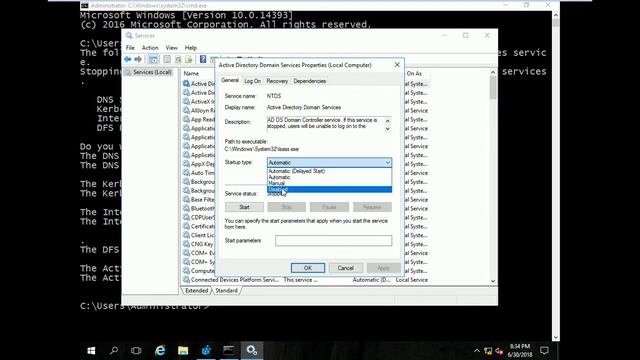The width and height of the screenshot is (640, 360).
Task: Click in Start parameters field
Action: click(x=333, y=241)
